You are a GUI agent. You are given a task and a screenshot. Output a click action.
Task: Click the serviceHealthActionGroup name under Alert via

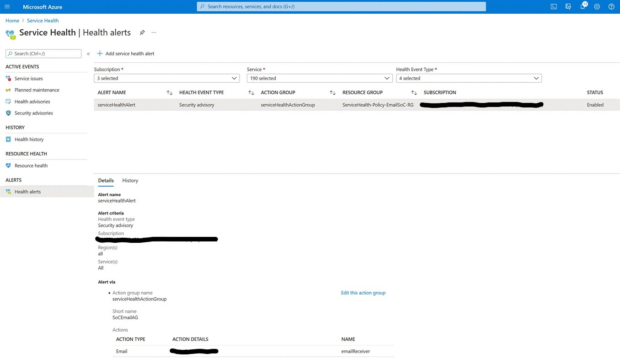coord(139,299)
